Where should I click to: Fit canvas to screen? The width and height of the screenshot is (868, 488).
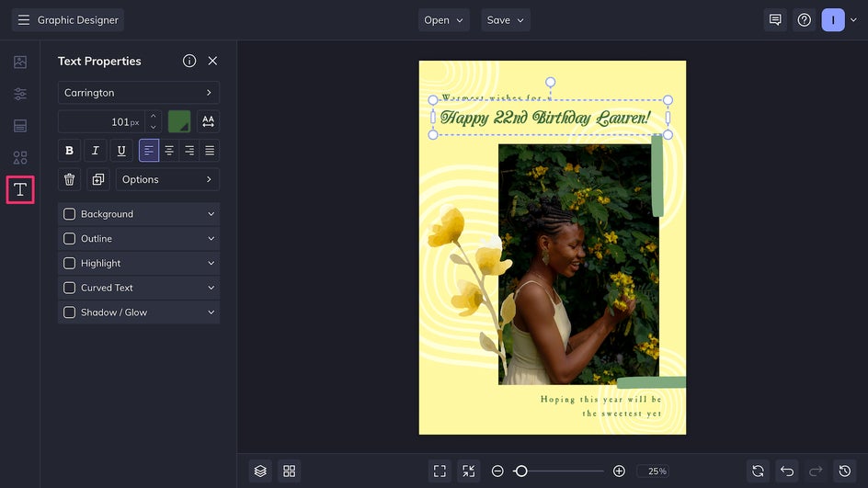[440, 471]
